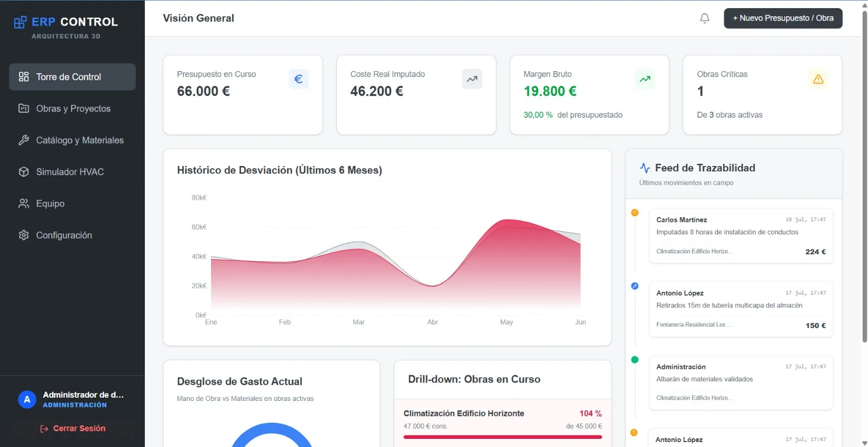Open Configuración settings
Viewport: 868px width, 447px height.
72,235
